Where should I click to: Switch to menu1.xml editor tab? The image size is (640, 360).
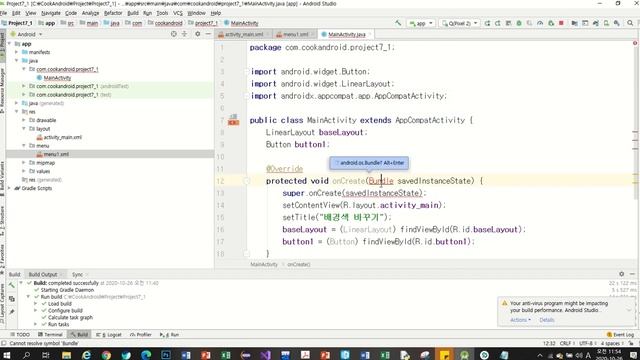(296, 34)
